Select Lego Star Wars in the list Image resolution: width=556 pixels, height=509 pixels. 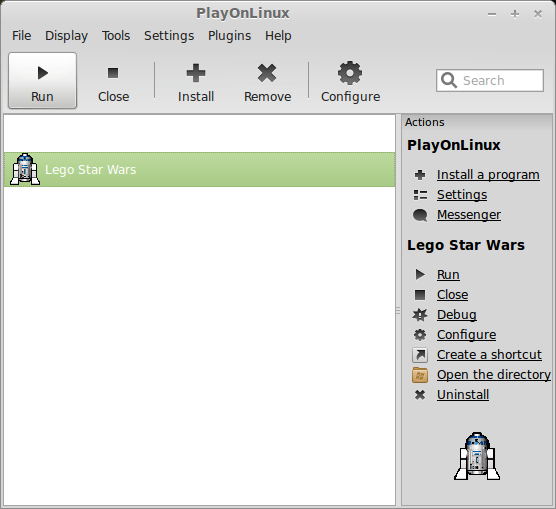pyautogui.click(x=200, y=170)
